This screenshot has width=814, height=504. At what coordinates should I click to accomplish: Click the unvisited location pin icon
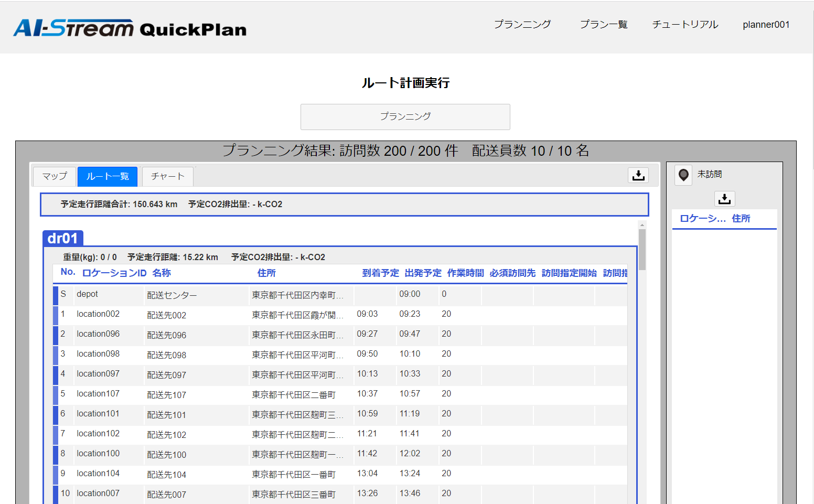pos(683,175)
